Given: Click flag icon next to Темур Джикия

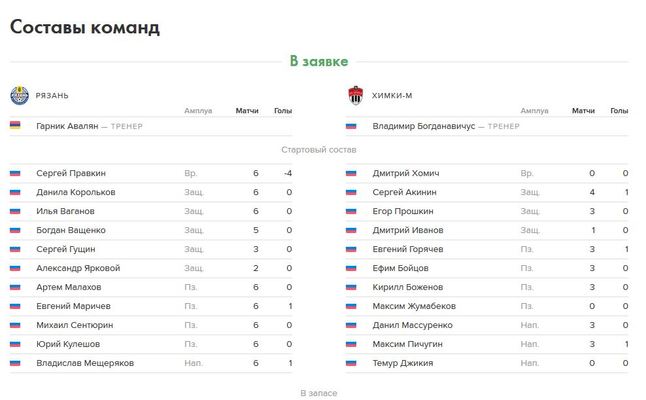Looking at the screenshot, I should pyautogui.click(x=351, y=363).
